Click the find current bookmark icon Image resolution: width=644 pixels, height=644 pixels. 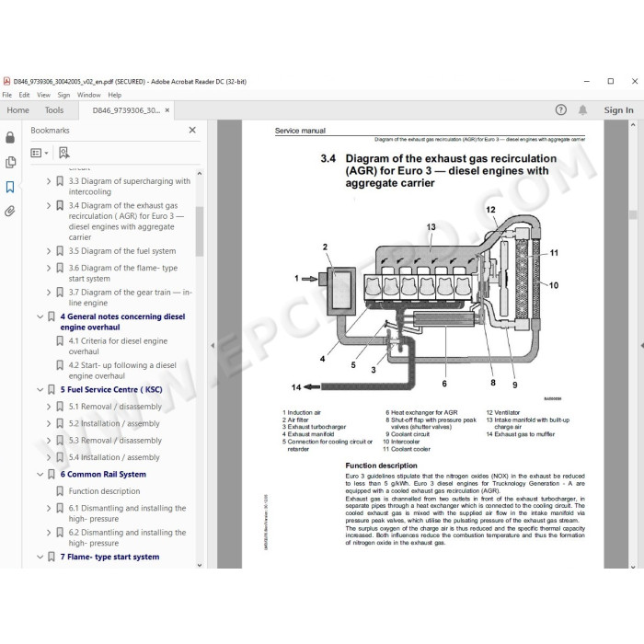pos(64,153)
